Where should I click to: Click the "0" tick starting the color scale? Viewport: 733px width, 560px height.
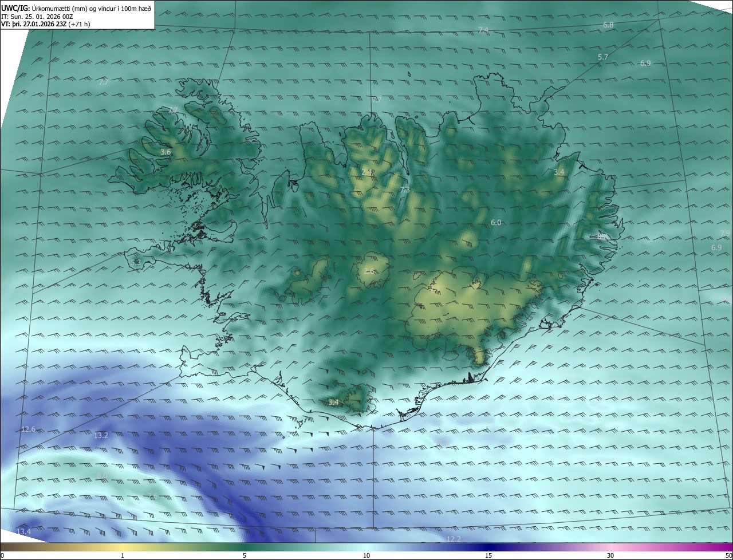(2, 555)
